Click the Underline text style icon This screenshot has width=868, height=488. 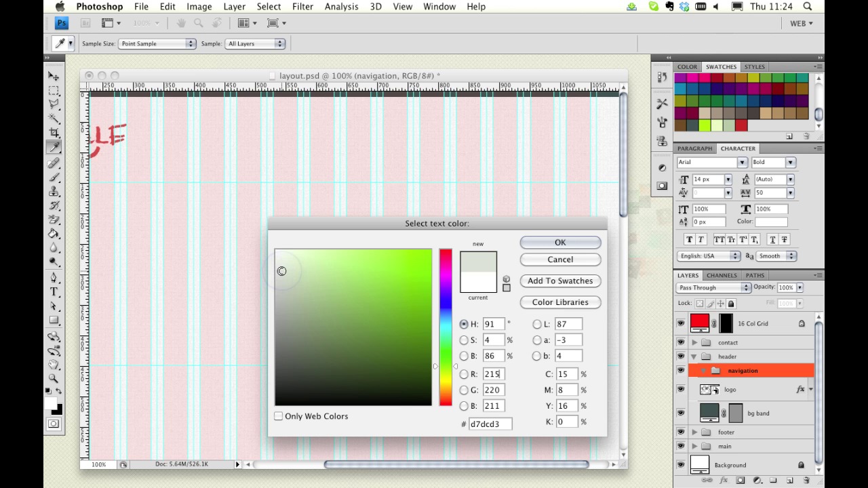(772, 240)
